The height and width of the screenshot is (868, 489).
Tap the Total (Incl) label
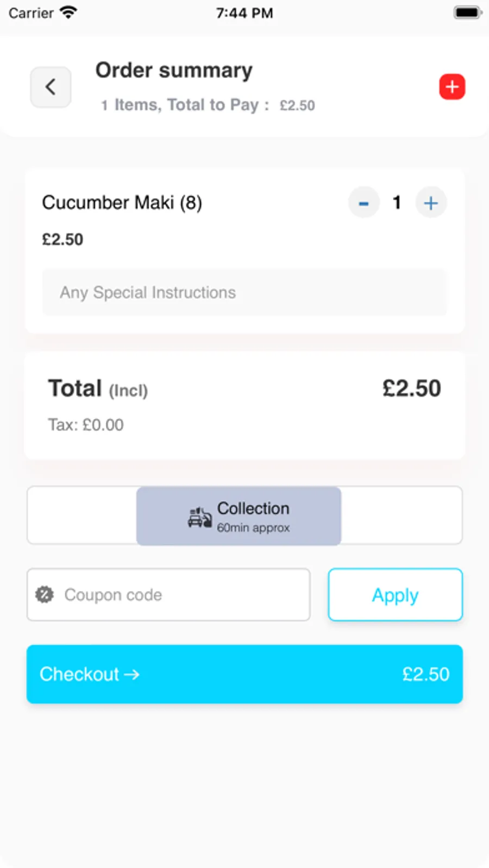(98, 389)
